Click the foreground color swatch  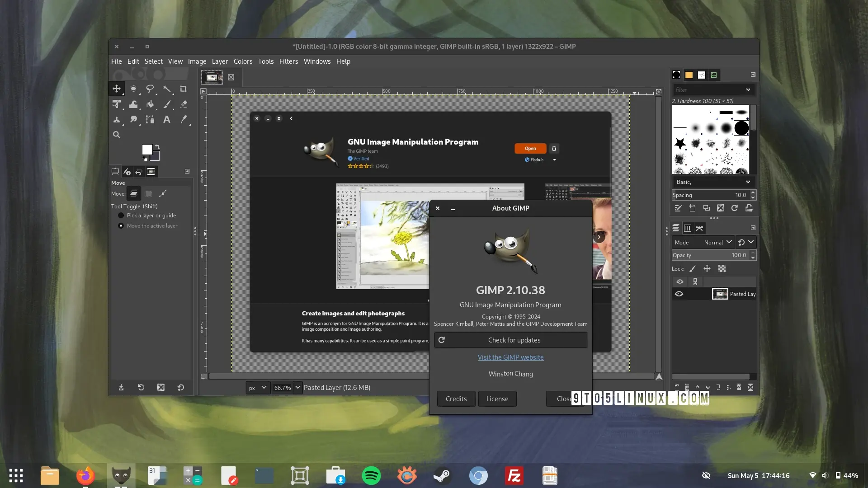click(x=147, y=149)
